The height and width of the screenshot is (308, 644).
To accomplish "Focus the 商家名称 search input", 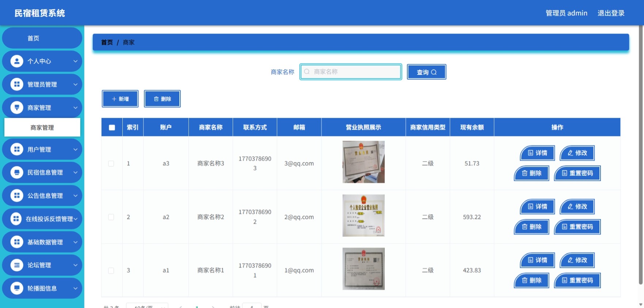I will click(x=351, y=72).
